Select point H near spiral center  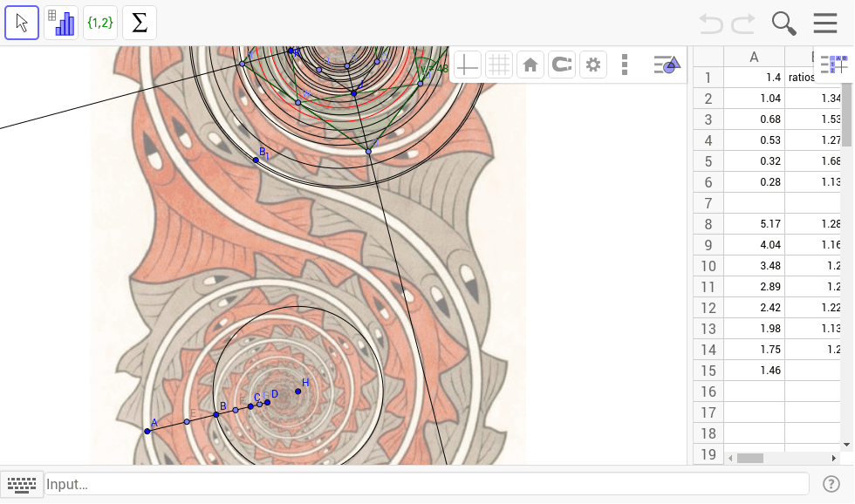pos(298,392)
